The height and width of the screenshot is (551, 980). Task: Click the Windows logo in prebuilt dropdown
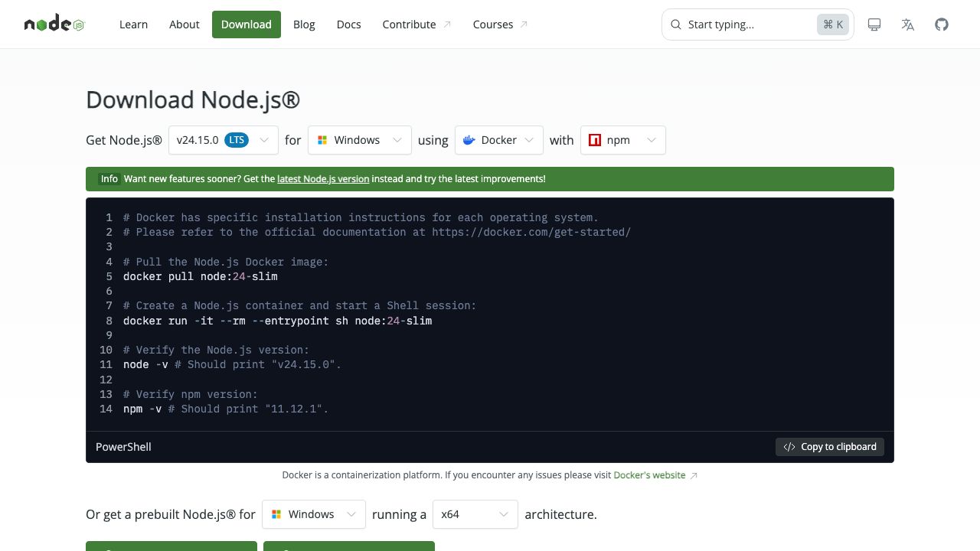click(x=276, y=514)
